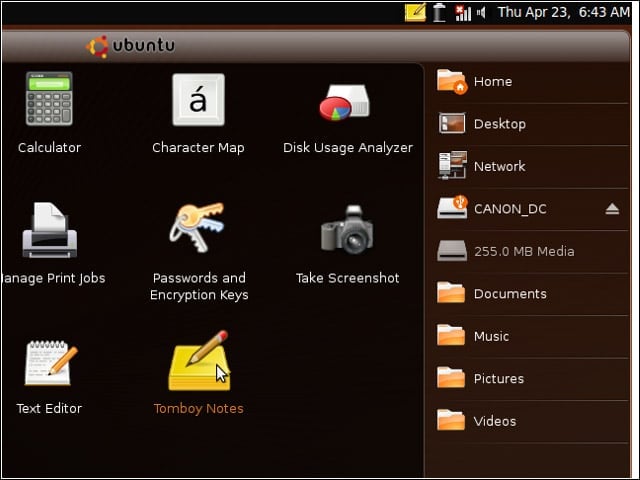Open the Calculator app icon
640x480 pixels.
pyautogui.click(x=49, y=99)
